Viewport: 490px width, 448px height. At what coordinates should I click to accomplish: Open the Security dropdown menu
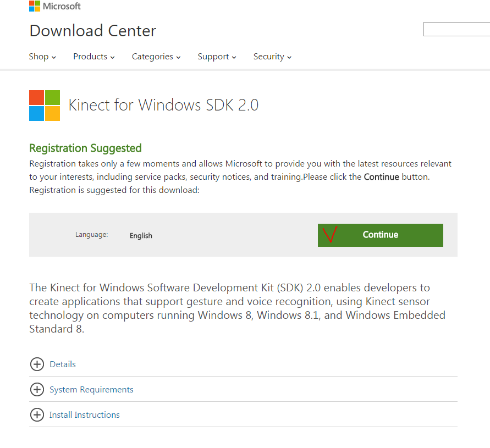click(x=273, y=57)
